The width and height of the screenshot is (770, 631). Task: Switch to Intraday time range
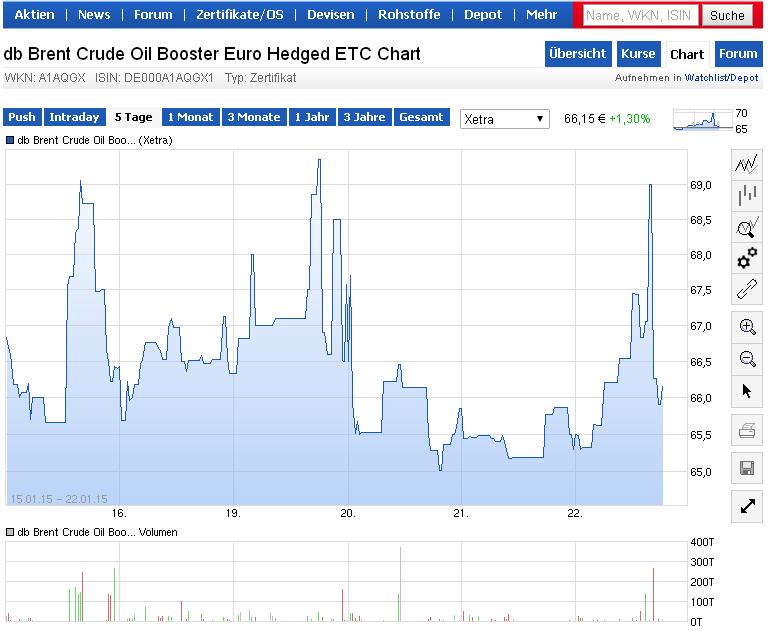pos(73,117)
